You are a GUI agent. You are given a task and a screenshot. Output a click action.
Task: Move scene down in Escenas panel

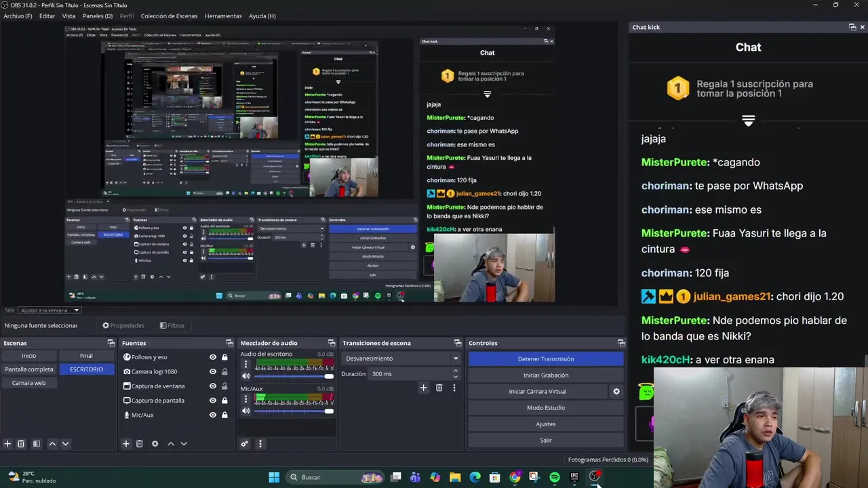[x=65, y=444]
